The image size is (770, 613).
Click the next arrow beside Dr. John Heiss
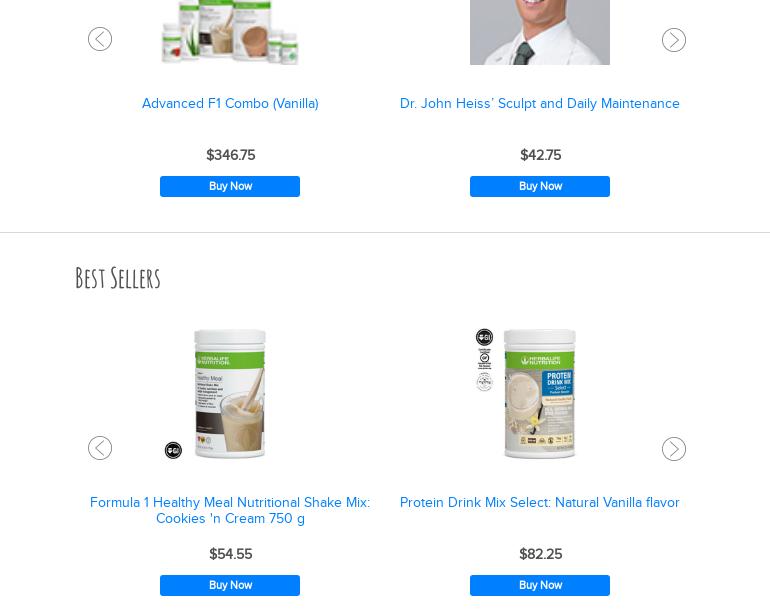[x=674, y=40]
